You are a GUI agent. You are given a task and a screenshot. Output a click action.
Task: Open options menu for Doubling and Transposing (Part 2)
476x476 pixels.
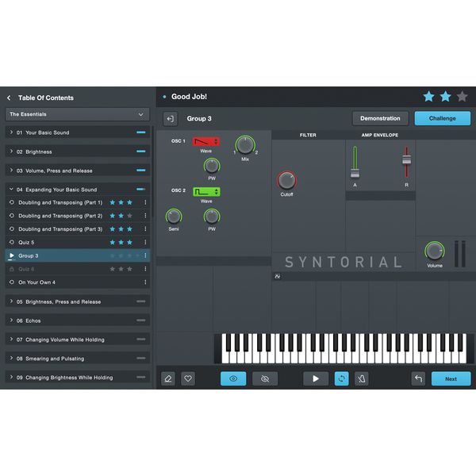(x=145, y=216)
